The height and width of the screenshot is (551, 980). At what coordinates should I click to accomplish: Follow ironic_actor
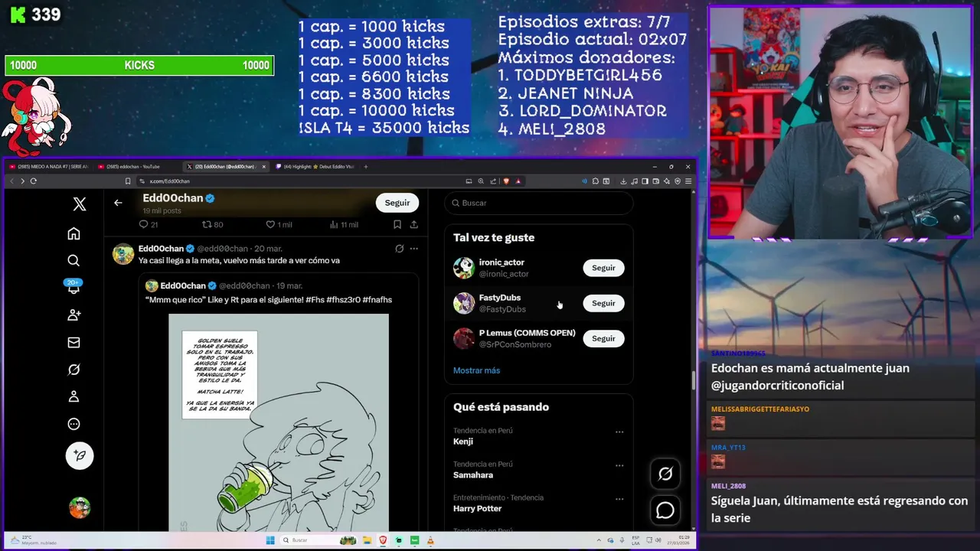point(603,268)
